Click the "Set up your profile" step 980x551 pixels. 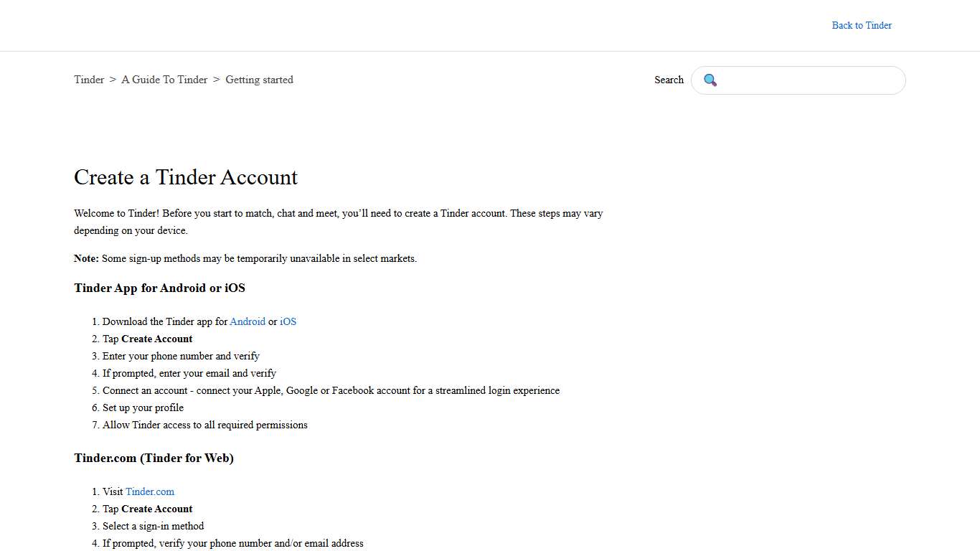coord(143,408)
